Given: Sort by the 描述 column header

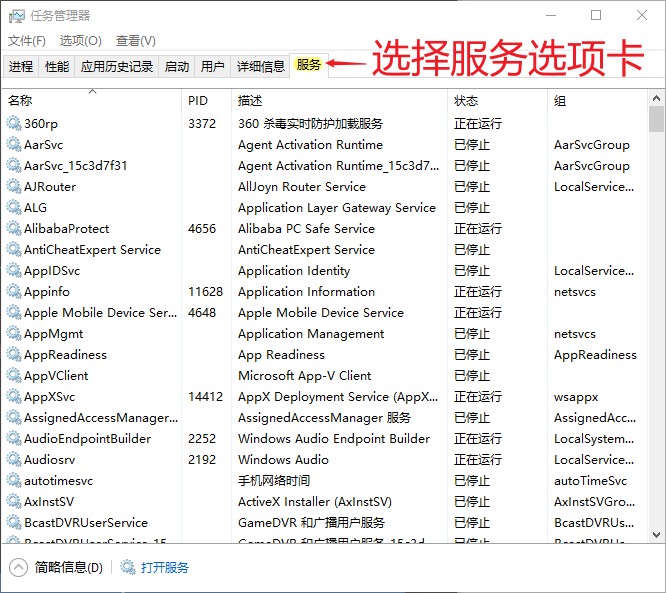Looking at the screenshot, I should [x=339, y=101].
